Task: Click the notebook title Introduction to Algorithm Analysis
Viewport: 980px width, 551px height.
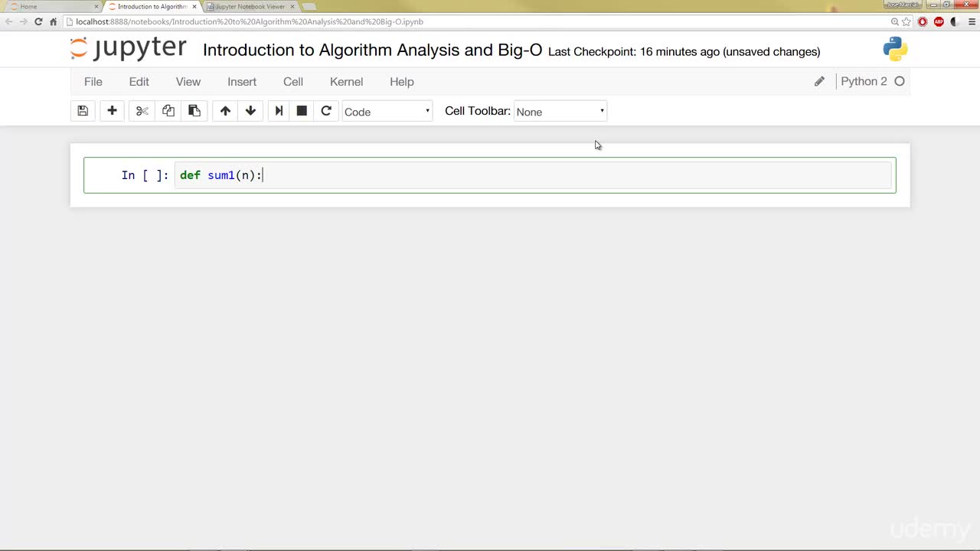Action: 372,51
